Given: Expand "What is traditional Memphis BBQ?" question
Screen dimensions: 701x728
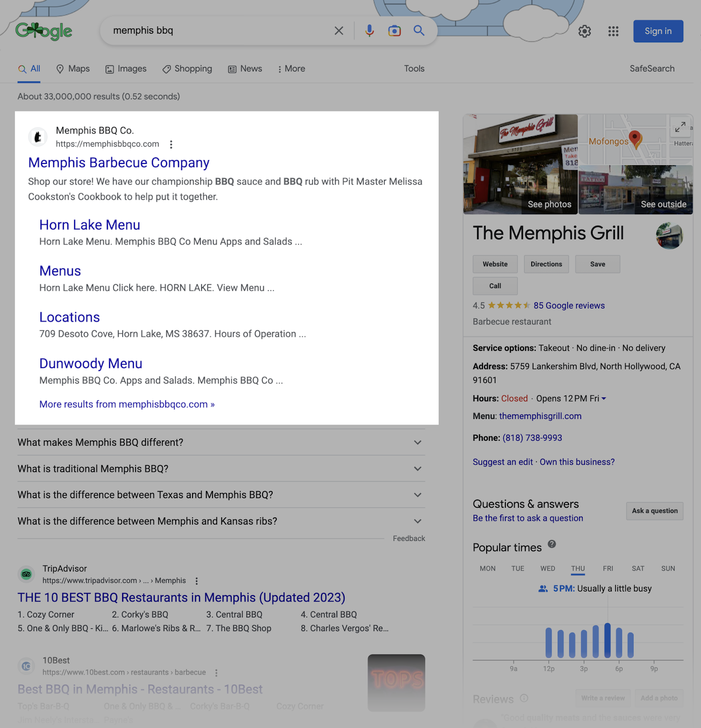Looking at the screenshot, I should pyautogui.click(x=417, y=469).
